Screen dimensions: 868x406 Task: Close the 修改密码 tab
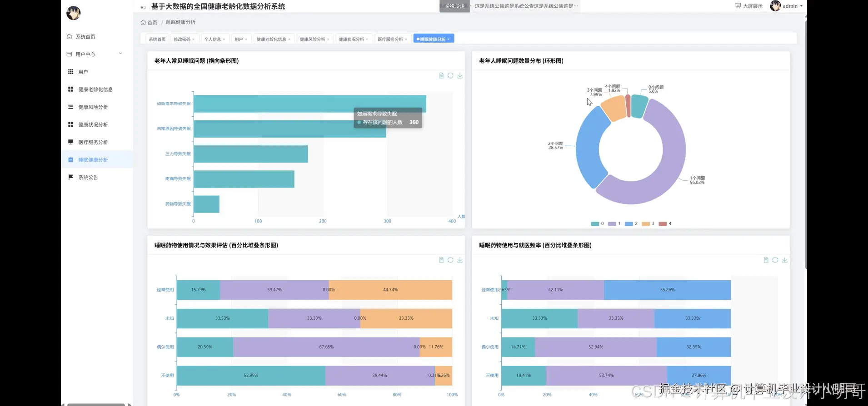194,40
